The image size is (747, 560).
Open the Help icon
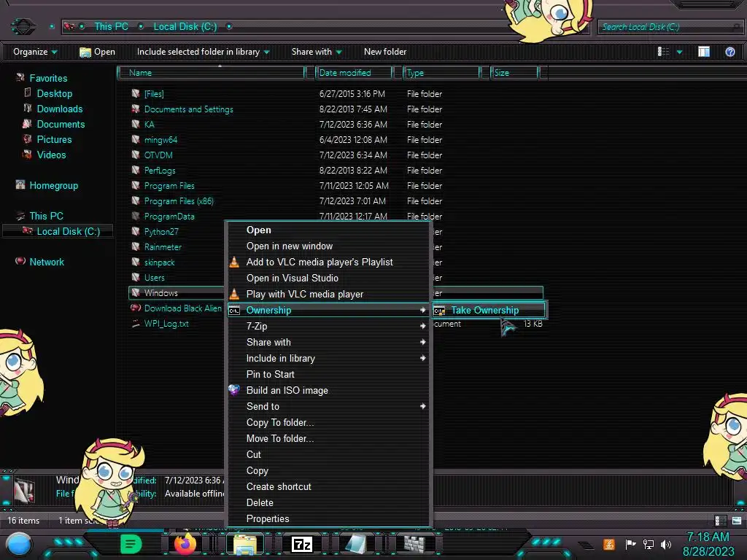(x=729, y=52)
